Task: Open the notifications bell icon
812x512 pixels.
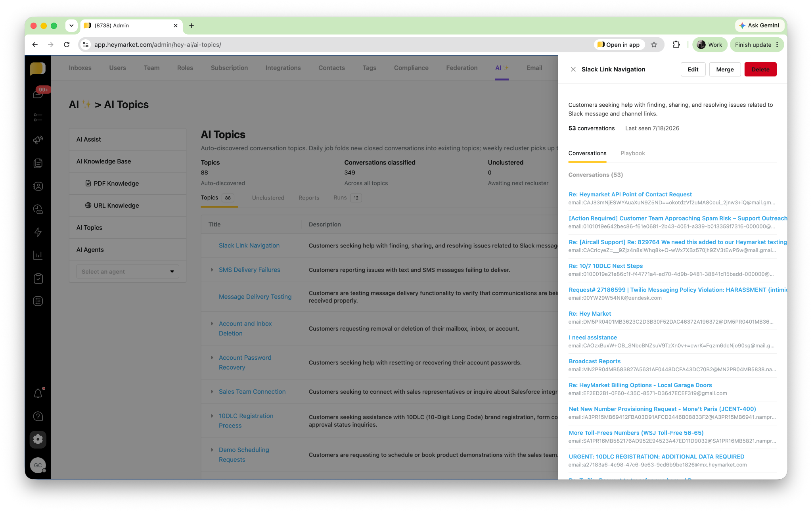Action: pos(38,393)
